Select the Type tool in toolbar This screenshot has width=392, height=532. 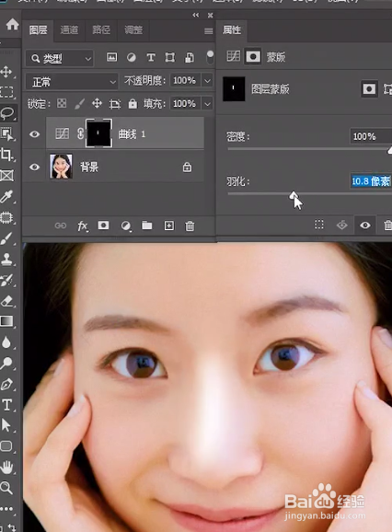[6, 405]
